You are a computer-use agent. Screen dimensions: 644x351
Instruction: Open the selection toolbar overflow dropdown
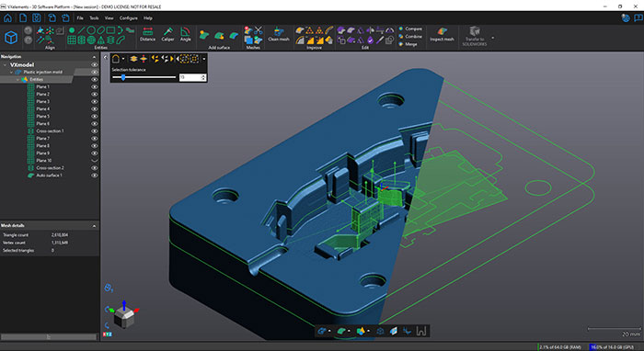click(204, 59)
